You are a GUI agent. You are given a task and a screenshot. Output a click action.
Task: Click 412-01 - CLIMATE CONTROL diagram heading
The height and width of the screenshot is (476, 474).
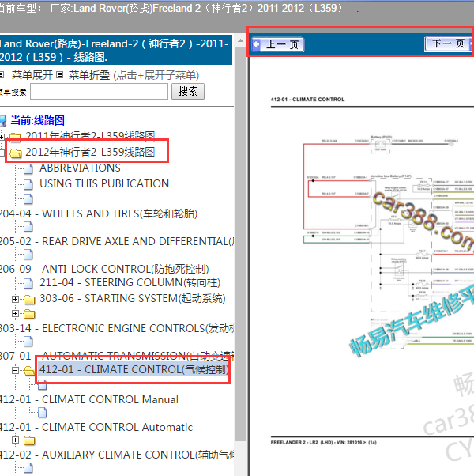tap(307, 100)
